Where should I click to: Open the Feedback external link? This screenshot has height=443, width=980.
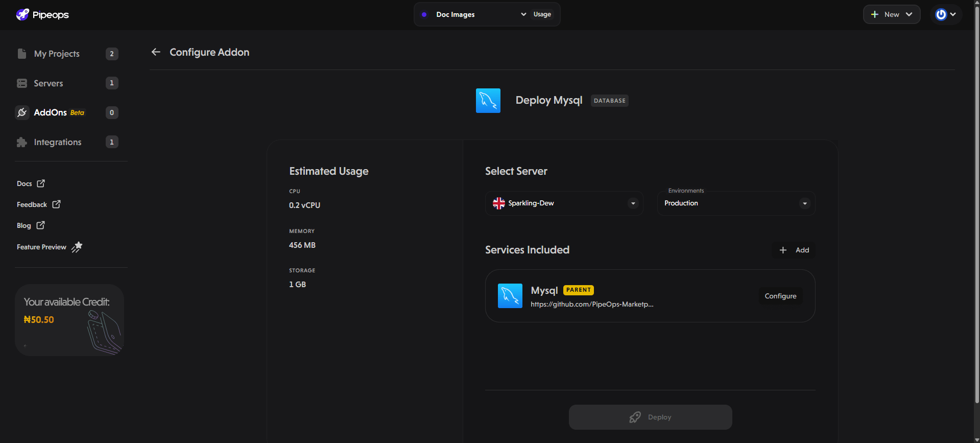[39, 204]
